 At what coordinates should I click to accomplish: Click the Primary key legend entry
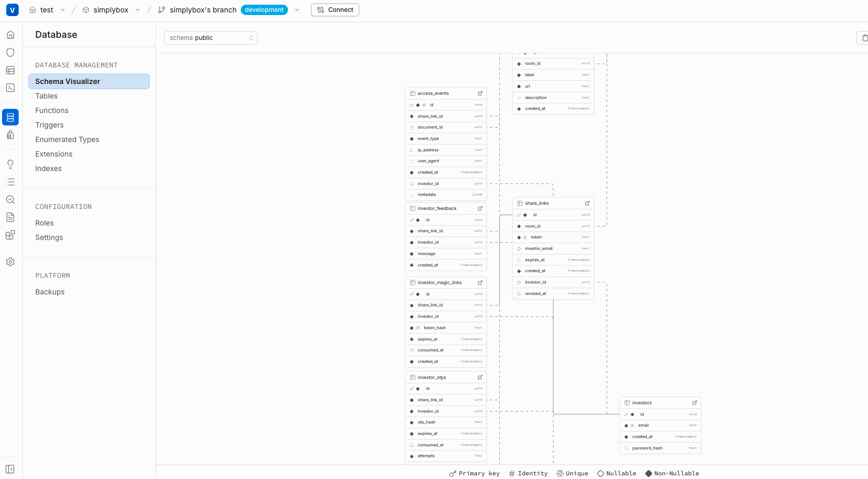point(474,473)
